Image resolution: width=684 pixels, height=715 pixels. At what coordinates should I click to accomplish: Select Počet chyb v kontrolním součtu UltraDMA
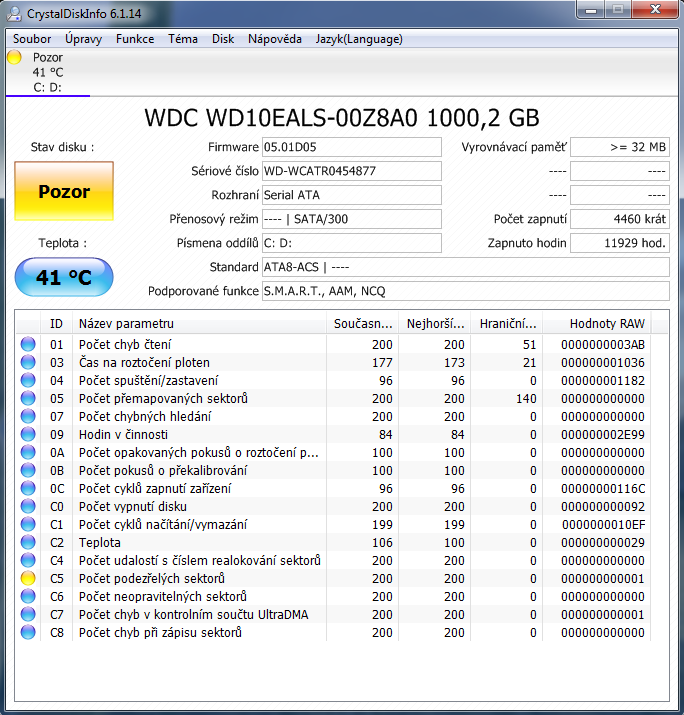[193, 615]
